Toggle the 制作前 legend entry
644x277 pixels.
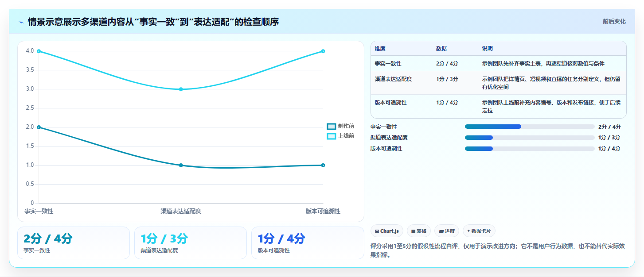click(x=340, y=126)
